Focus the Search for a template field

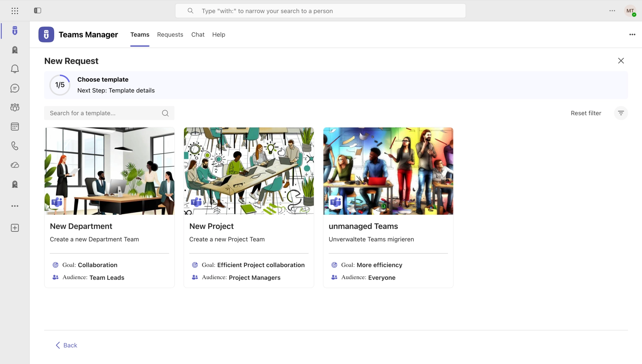pyautogui.click(x=109, y=113)
